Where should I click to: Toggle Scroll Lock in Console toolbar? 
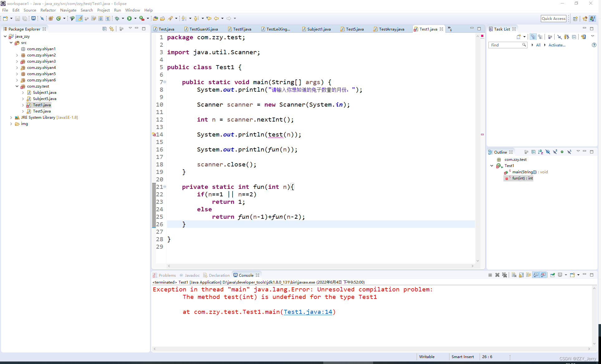521,275
